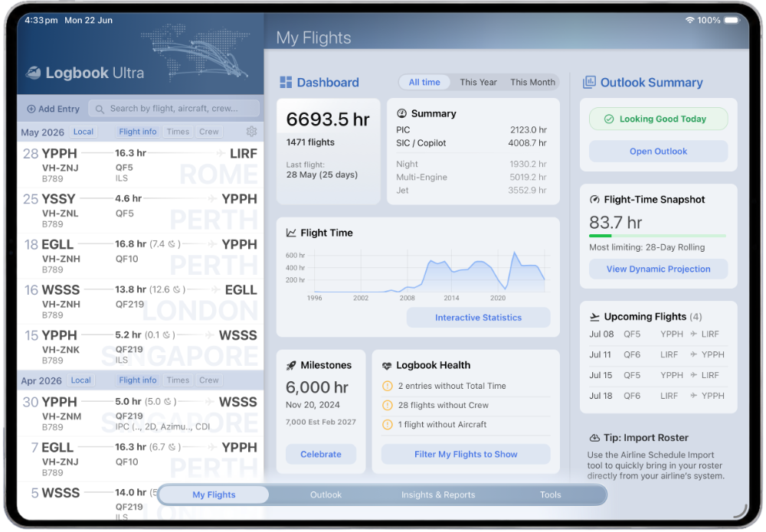766x532 pixels.
Task: Select Crew view in Apr 2026 header
Action: (209, 380)
